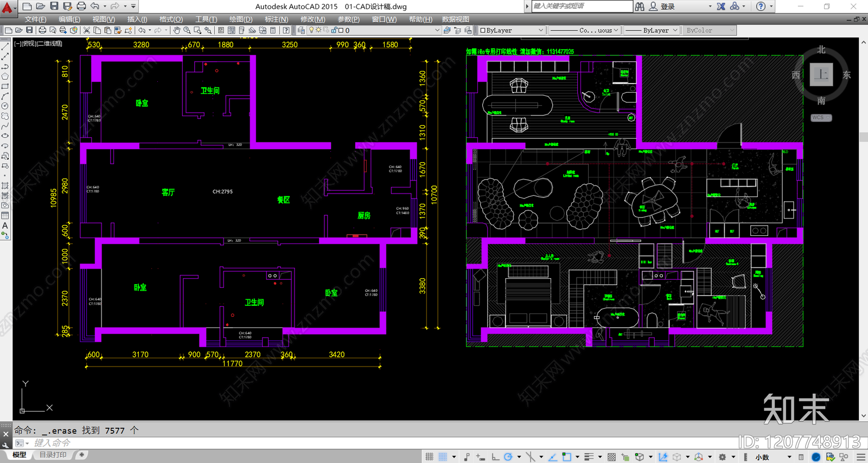Open the workspace switching gear icon
The image size is (868, 463).
(723, 457)
